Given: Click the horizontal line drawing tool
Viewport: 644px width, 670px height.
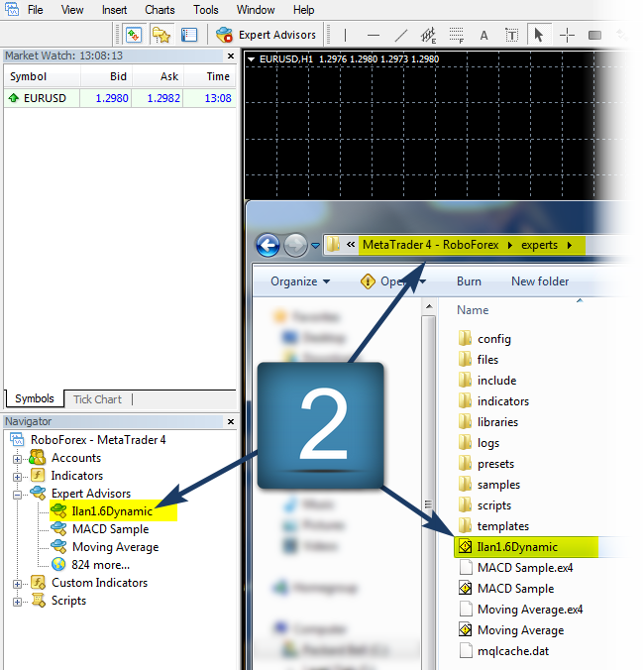Looking at the screenshot, I should tap(374, 35).
